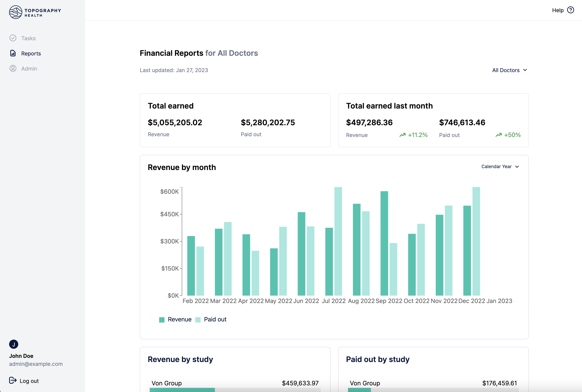Go to the Tasks menu item
Screen dimensions: 582x392
[28, 38]
